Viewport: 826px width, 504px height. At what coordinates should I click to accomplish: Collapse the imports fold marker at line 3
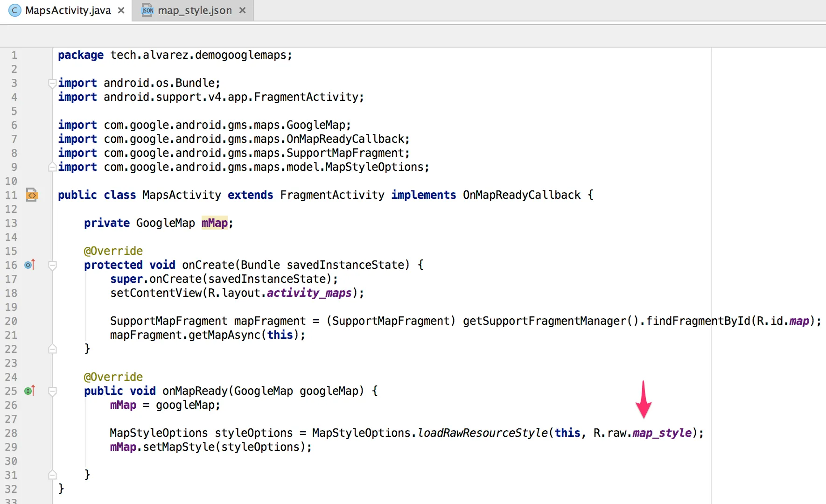pos(53,84)
